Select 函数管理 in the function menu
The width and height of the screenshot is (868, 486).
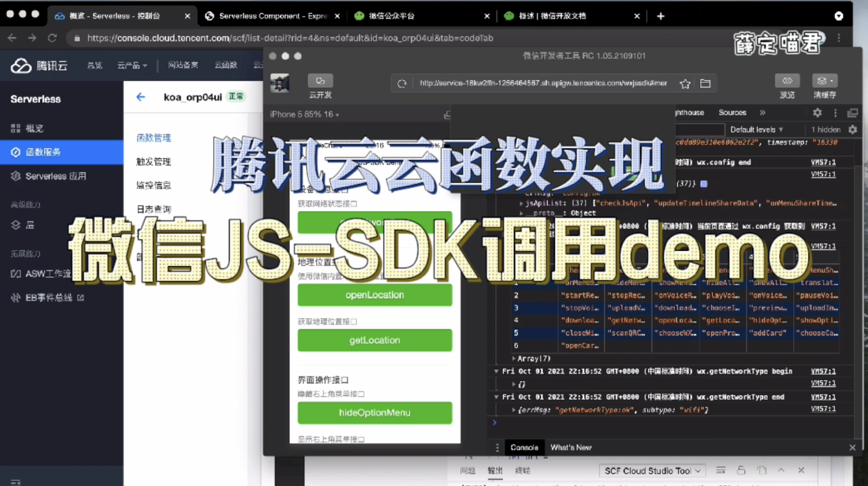click(154, 138)
